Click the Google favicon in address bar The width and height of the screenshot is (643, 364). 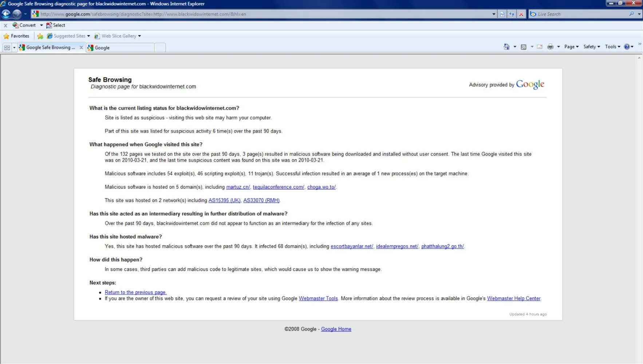pos(35,14)
